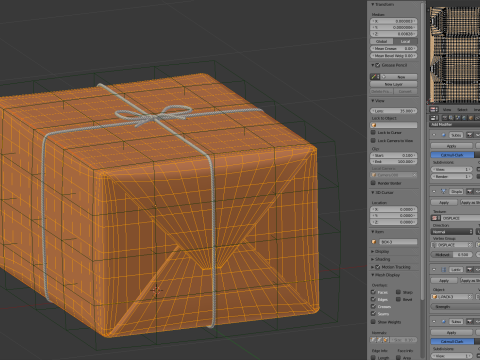Enable the Sharp overlay checkbox
Image resolution: width=480 pixels, height=360 pixels.
398,292
